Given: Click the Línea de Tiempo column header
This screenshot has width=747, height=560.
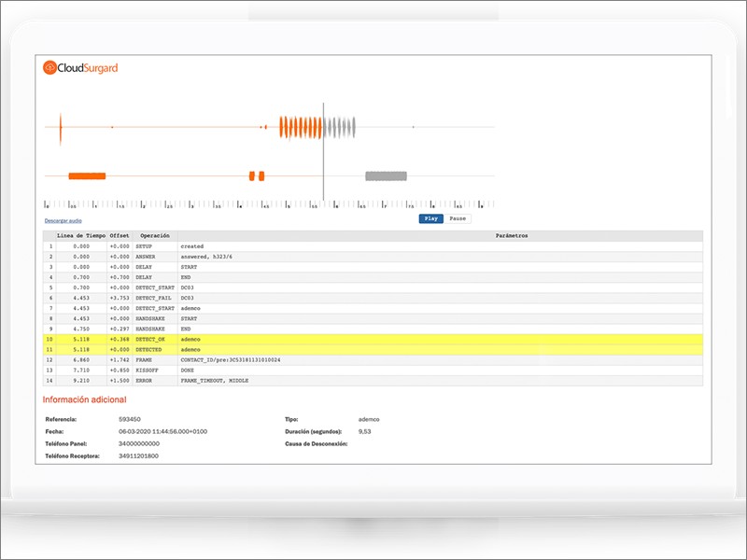Looking at the screenshot, I should (x=81, y=236).
